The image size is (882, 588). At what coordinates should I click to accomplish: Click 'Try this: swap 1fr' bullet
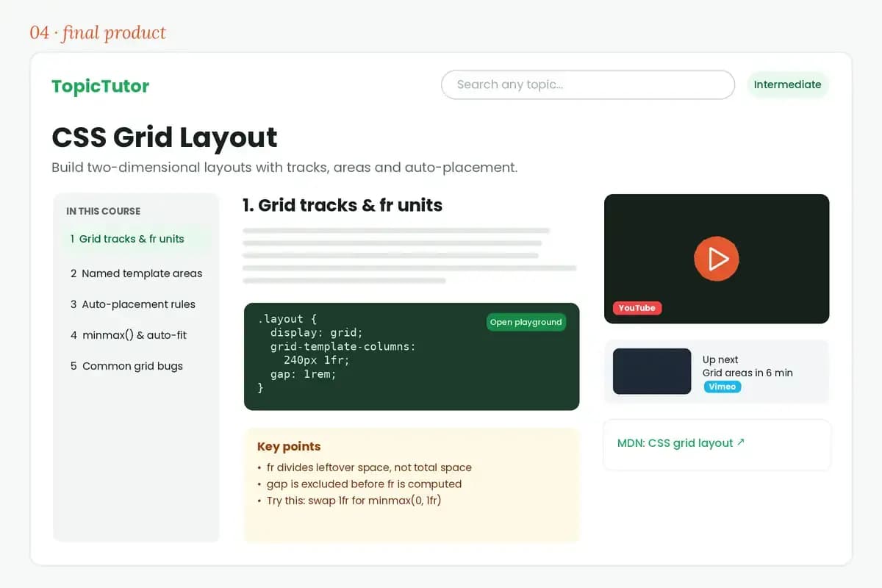[349, 501]
